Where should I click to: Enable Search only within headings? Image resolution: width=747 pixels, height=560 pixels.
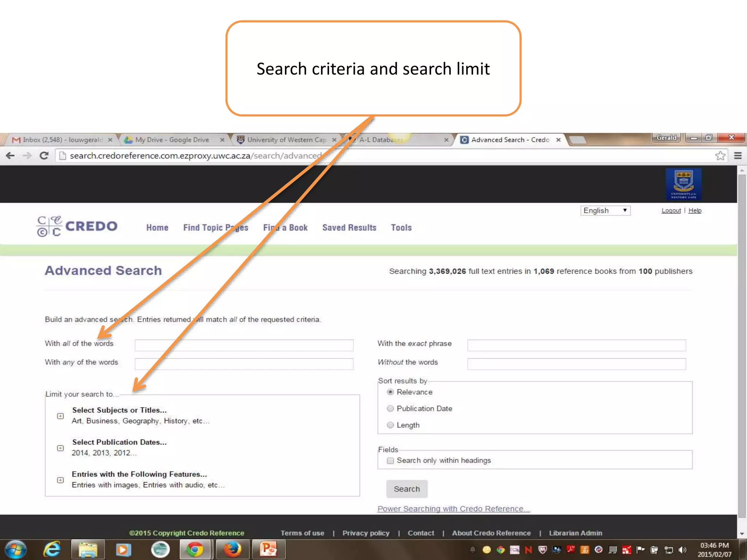390,461
